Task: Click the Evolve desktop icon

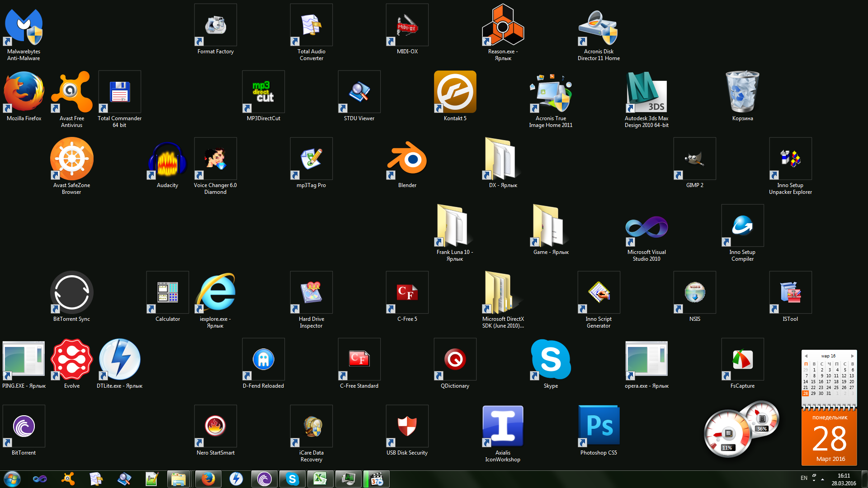Action: [72, 360]
